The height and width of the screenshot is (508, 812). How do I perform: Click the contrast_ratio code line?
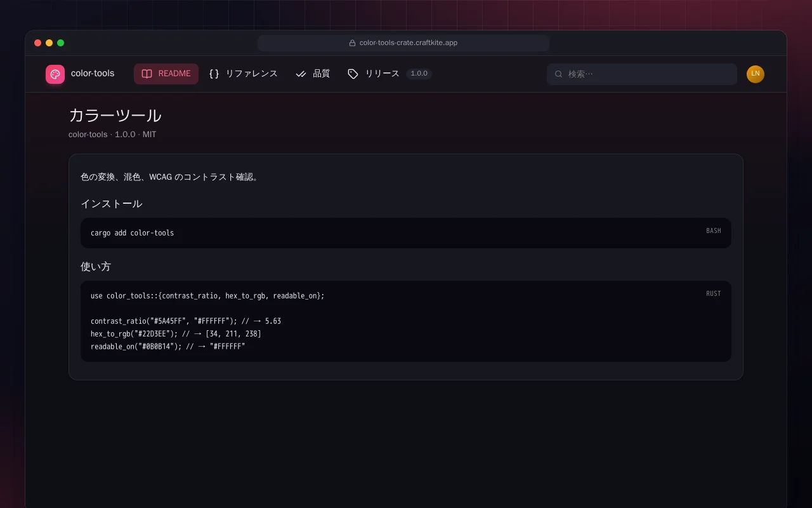tap(186, 321)
